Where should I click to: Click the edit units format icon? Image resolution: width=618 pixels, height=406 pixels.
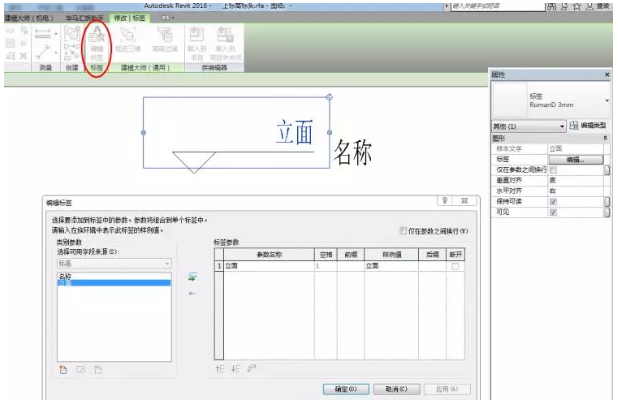click(x=251, y=368)
